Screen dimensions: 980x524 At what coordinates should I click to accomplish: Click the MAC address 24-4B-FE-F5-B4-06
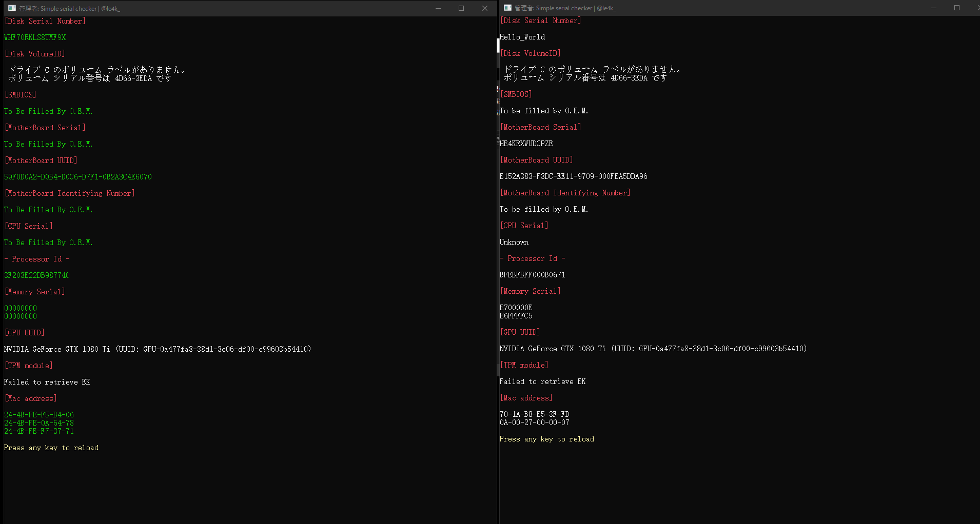click(38, 414)
